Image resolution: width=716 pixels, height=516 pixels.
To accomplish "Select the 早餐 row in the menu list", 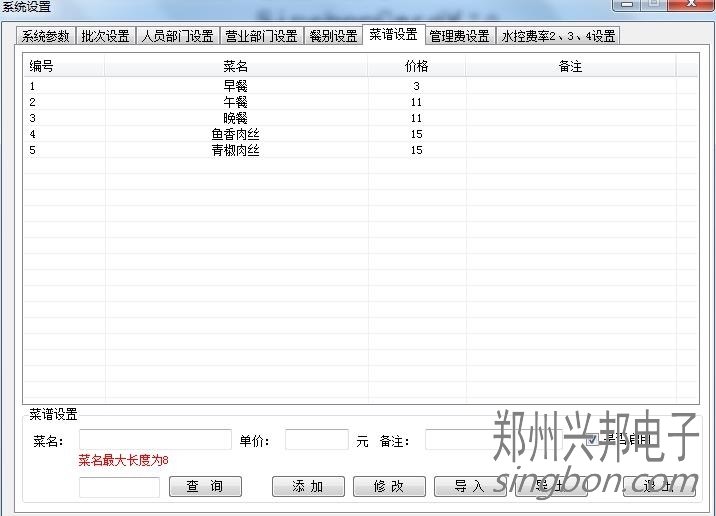I will (x=235, y=86).
